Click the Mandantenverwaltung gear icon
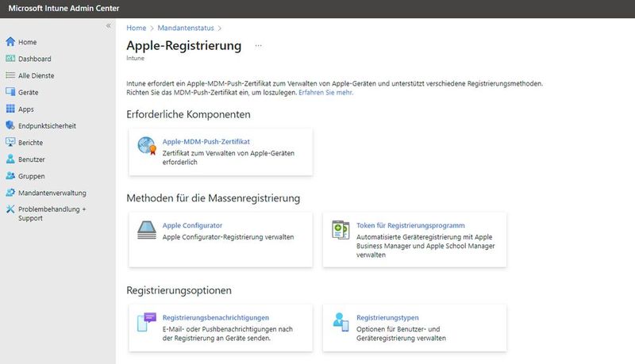 (10, 193)
